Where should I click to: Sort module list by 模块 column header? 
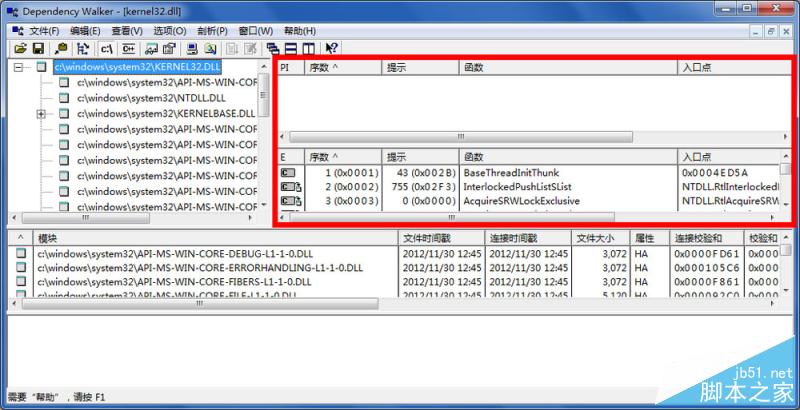215,238
